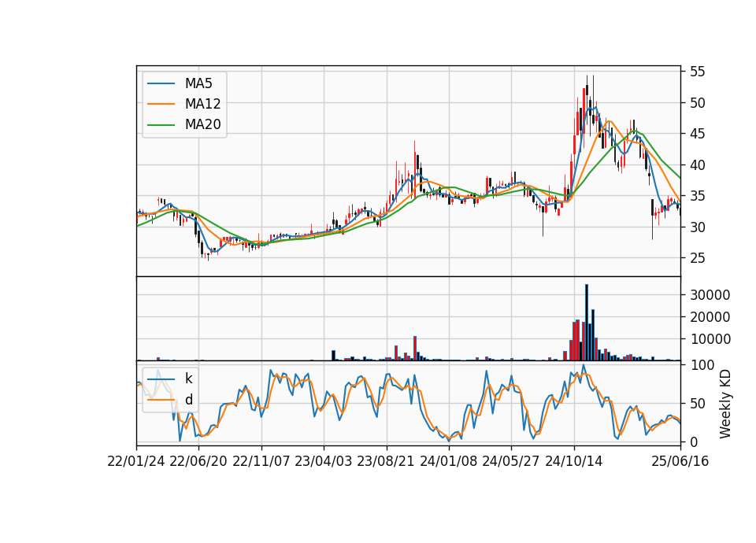Click the 25/06/16 date tick label
Screen dimensions: 756x543
680,461
